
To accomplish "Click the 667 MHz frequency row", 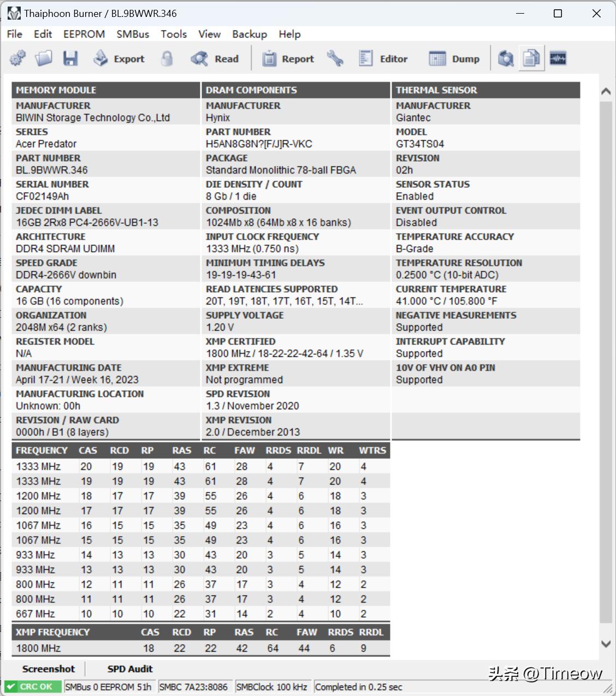I will tap(201, 614).
